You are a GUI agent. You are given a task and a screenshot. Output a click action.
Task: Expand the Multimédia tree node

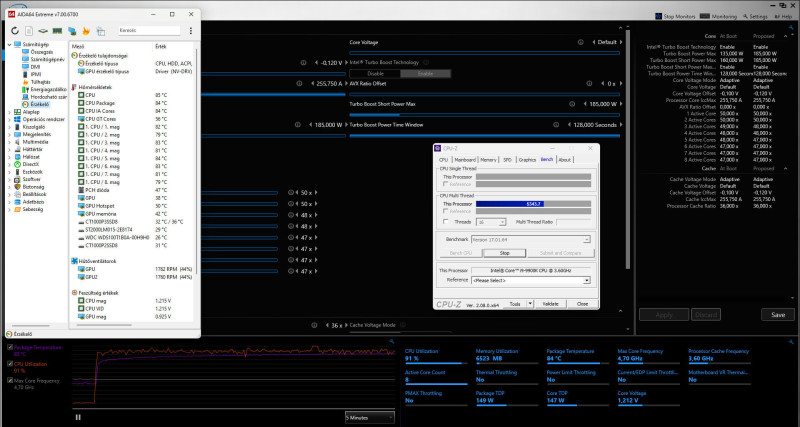click(9, 142)
